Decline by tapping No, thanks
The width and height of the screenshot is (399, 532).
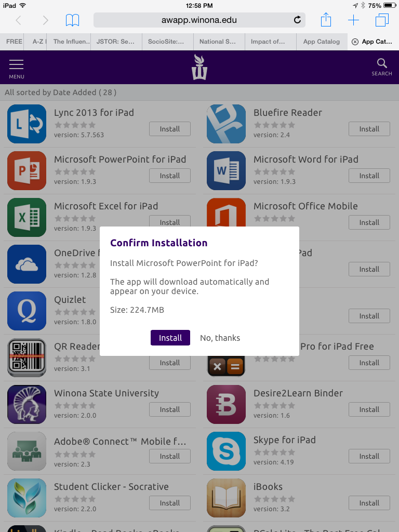(x=220, y=338)
